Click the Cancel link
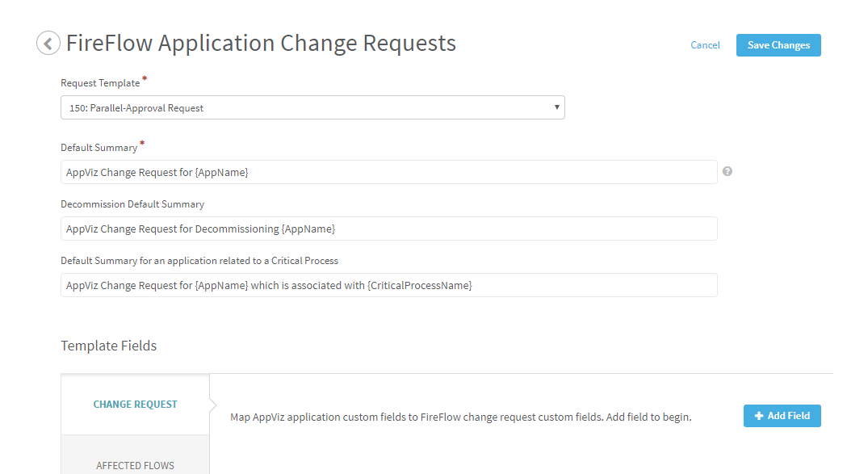 coord(705,45)
